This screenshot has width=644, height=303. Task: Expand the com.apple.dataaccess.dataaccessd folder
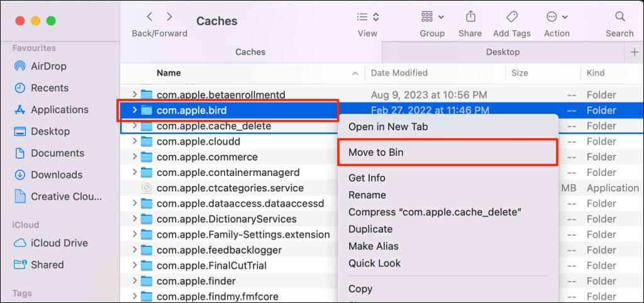point(135,203)
